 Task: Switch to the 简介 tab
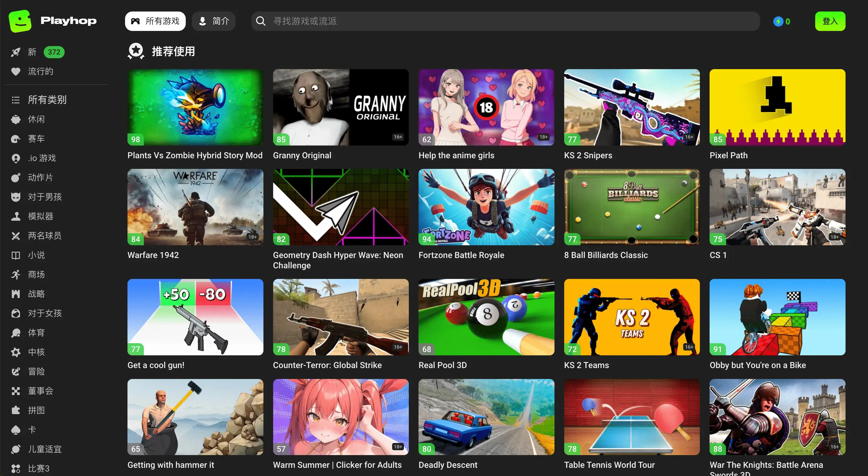(x=213, y=21)
